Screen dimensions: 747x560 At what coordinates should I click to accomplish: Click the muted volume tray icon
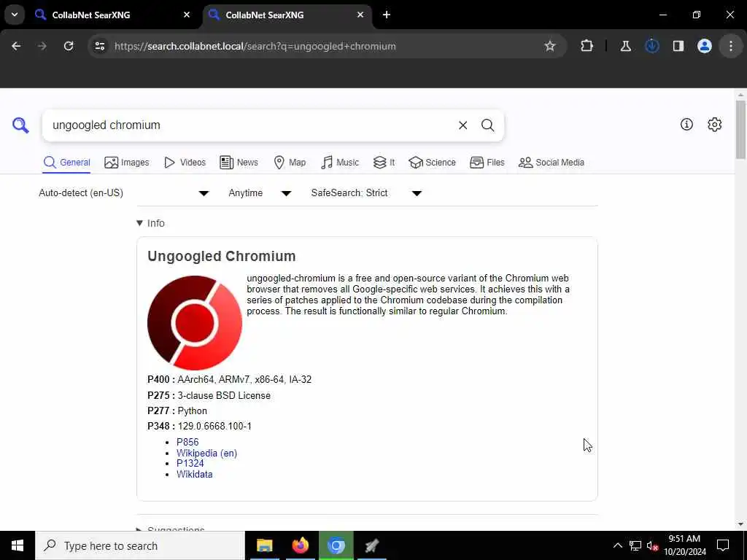653,545
